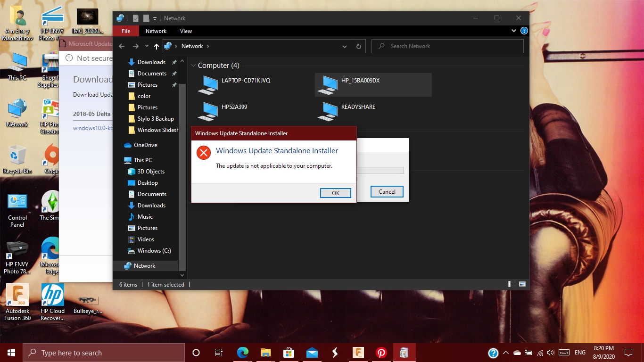Switch to large icons view in status bar

522,284
